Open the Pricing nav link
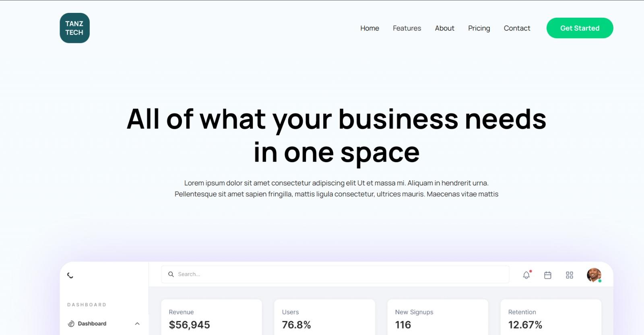644x335 pixels. (x=479, y=28)
